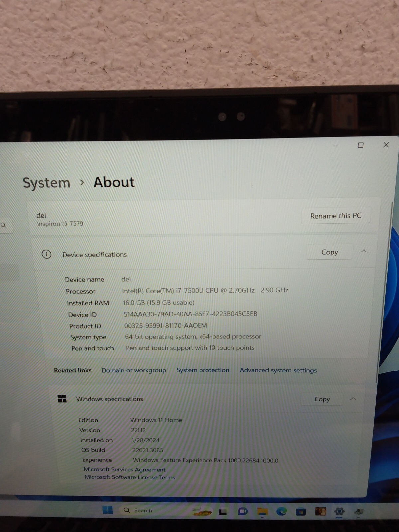This screenshot has width=399, height=532.
Task: Click the OS build '22621.3085'
Action: [x=148, y=450]
